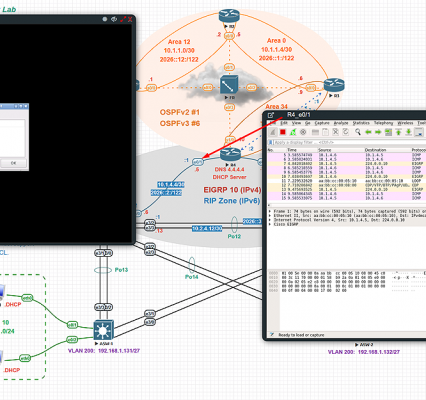Open the Analyze menu in Wireshark
The width and height of the screenshot is (426, 400).
click(341, 123)
